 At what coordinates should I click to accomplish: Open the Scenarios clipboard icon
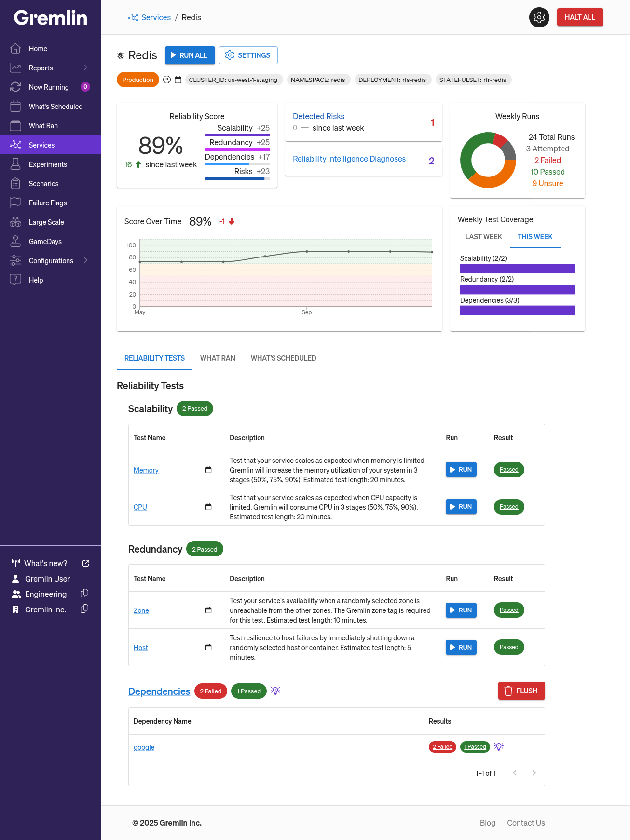[x=15, y=183]
